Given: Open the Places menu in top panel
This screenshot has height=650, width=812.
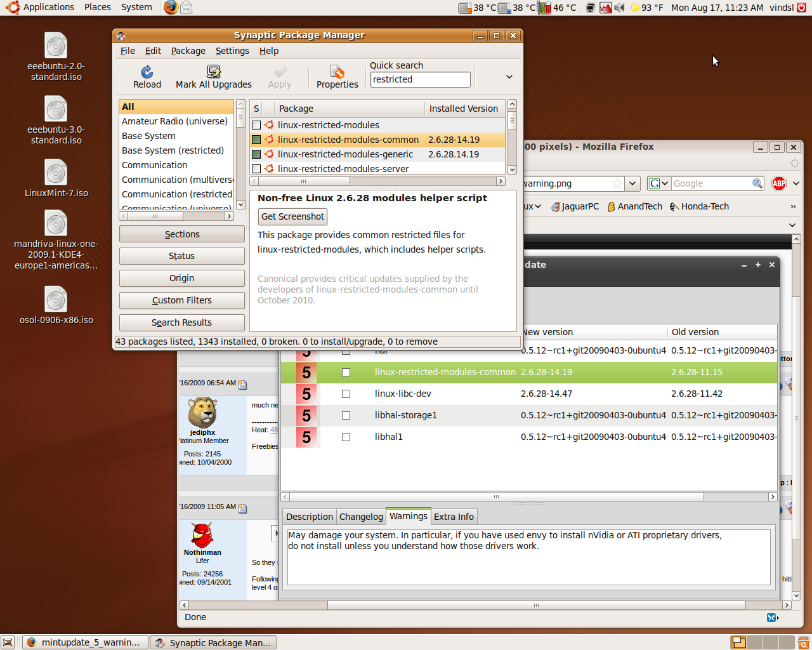Looking at the screenshot, I should (98, 7).
